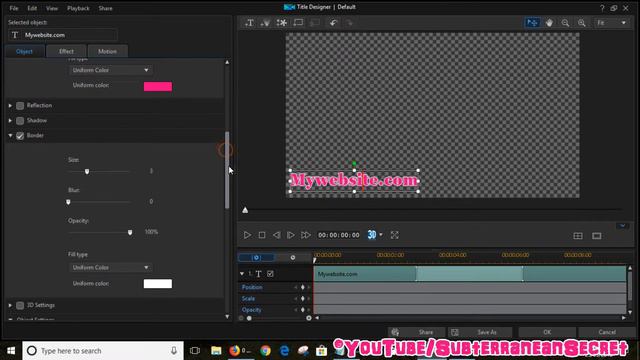Screen dimensions: 640x360
Task: Stop the preview playback
Action: 262,235
